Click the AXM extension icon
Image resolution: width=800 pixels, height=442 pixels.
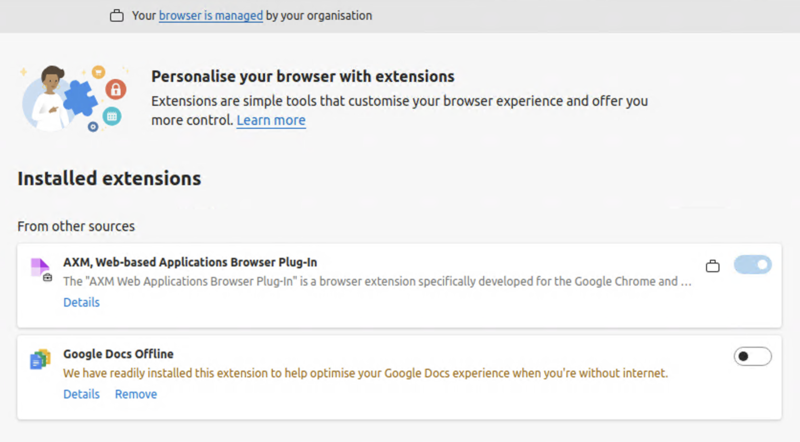[x=40, y=268]
